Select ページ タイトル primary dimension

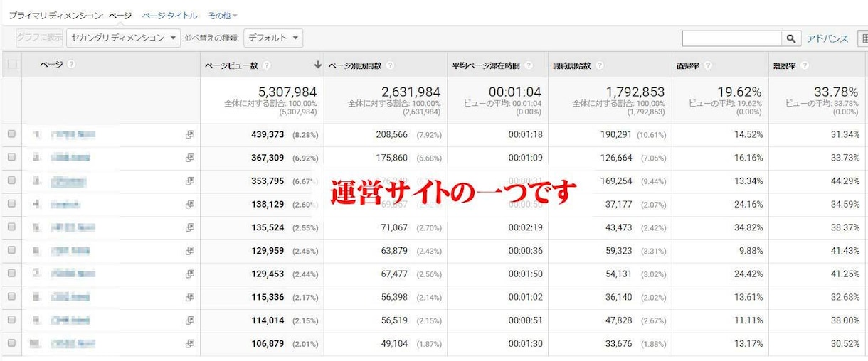(170, 15)
